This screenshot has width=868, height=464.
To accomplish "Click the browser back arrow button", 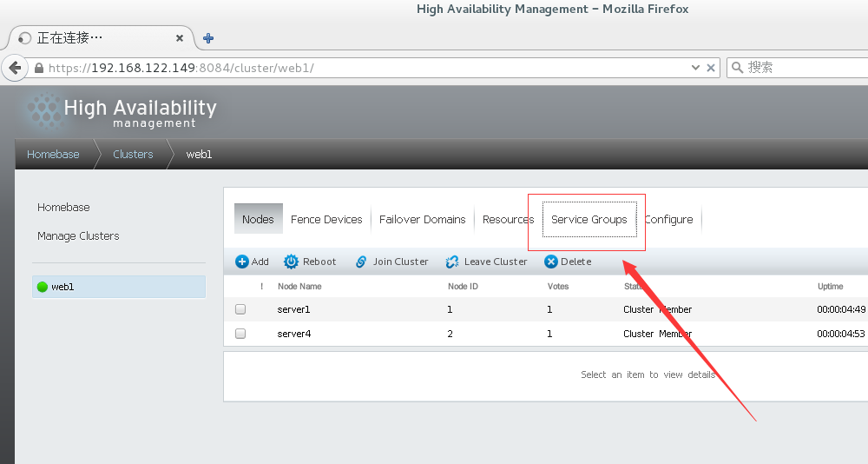I will pos(15,68).
